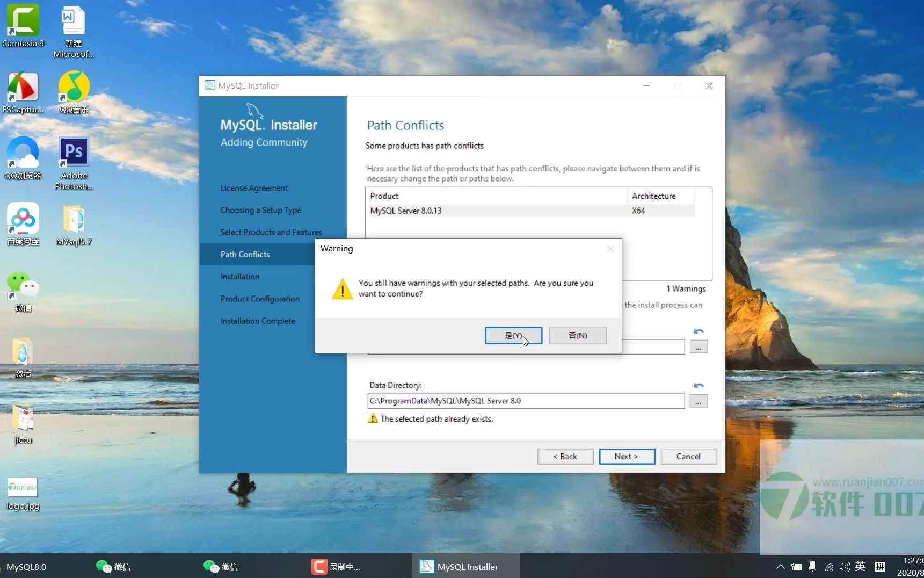Launch 微信 from the desktop icon
The width and height of the screenshot is (924, 578).
click(23, 292)
